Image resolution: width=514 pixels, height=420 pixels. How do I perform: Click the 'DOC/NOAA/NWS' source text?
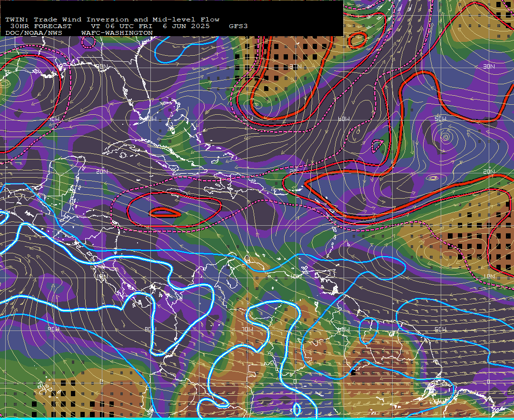(x=34, y=33)
